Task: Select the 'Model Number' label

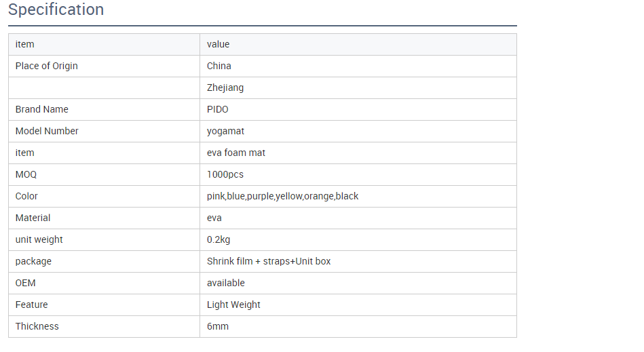Action: point(47,131)
